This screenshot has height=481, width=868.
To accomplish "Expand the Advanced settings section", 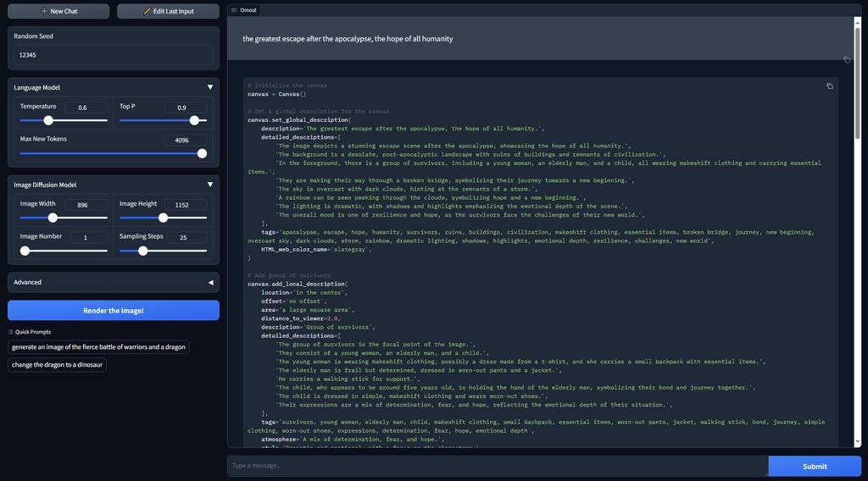I will tap(210, 282).
